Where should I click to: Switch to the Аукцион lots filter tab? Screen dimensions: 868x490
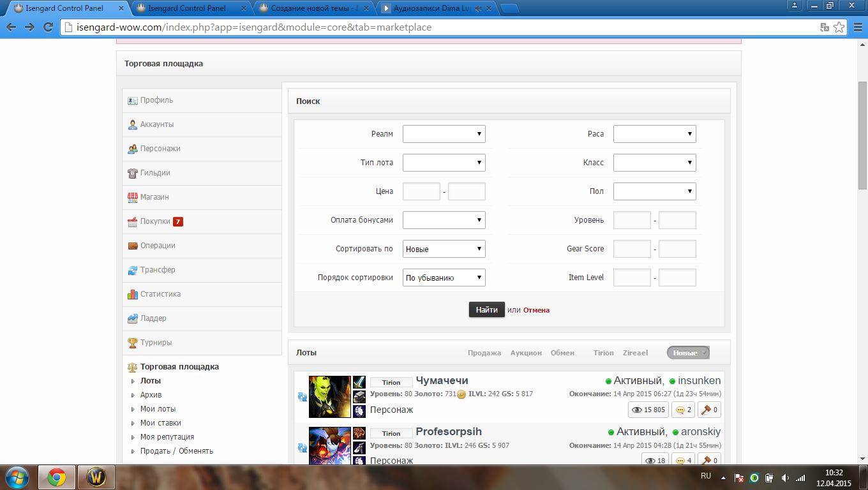pos(526,353)
